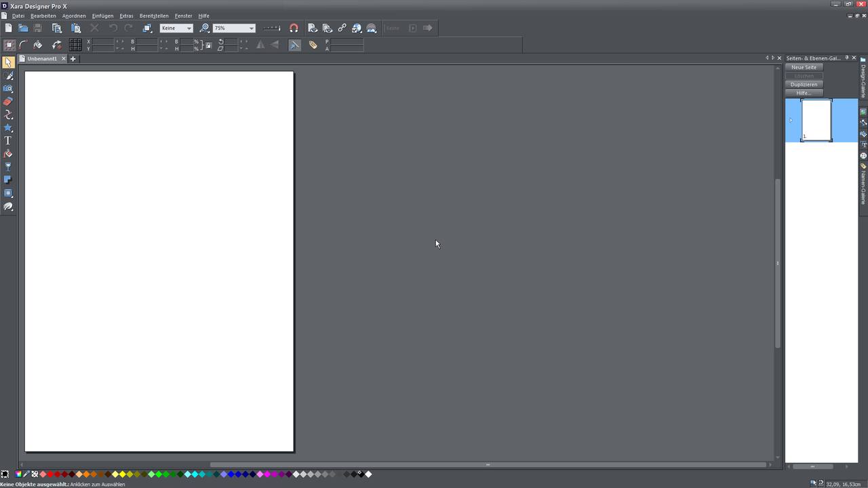Toggle the lock aspect ratio icon
868x488 pixels.
[209, 45]
